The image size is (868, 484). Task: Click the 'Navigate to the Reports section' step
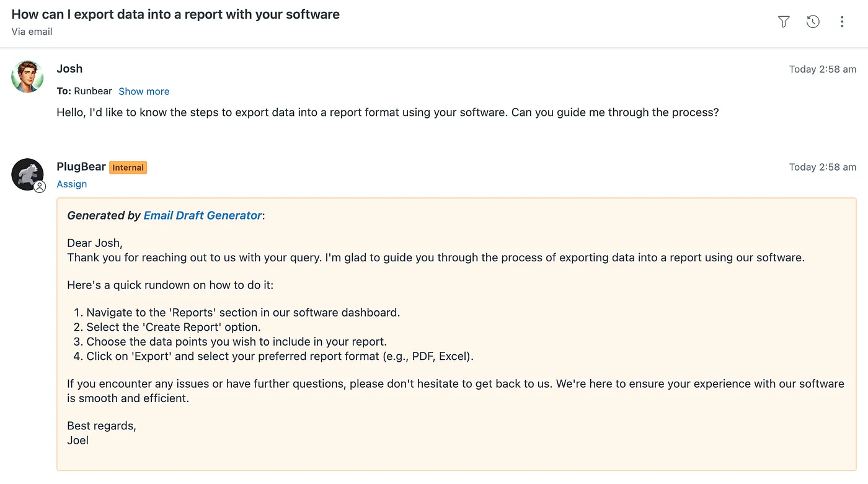(242, 313)
